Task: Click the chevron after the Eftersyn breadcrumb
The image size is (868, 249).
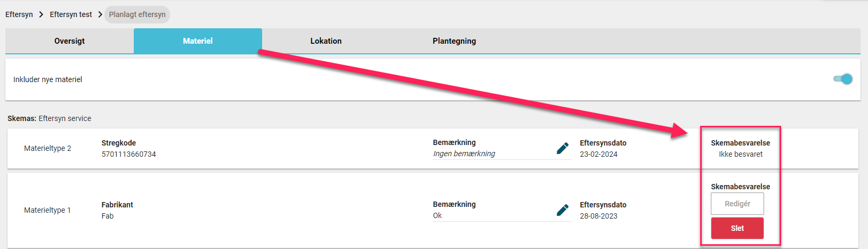Action: click(41, 14)
